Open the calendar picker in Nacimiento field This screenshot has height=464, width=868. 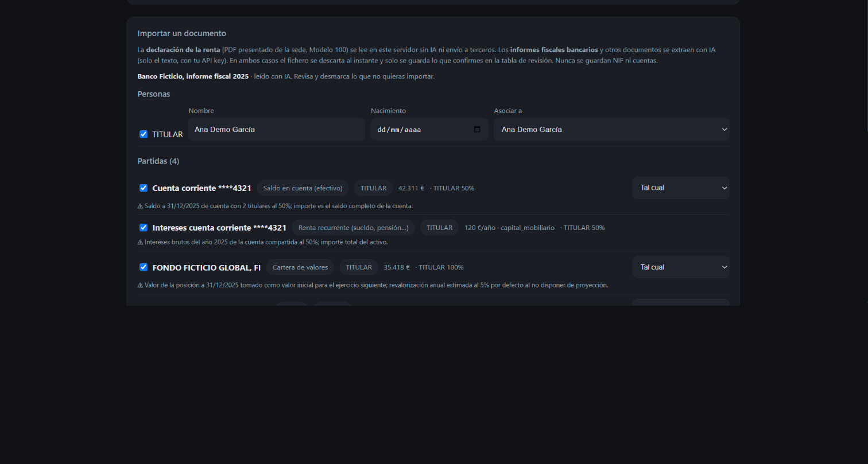pos(477,130)
